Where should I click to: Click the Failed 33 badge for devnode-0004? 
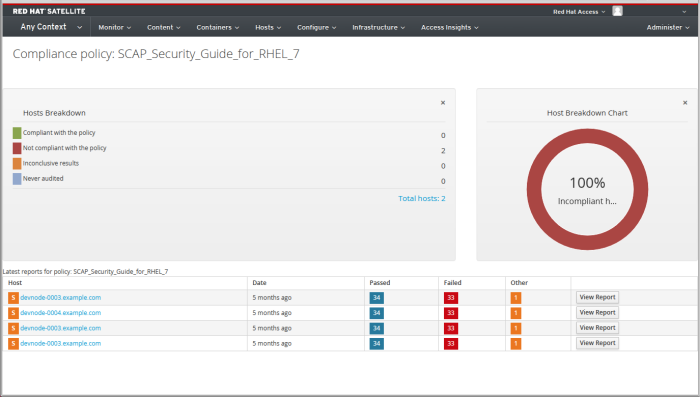coord(451,313)
